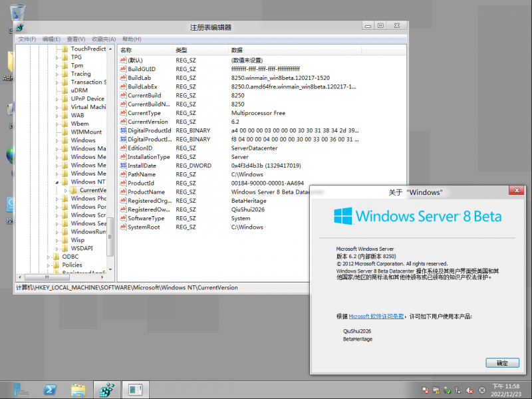Select the BuildLabEx string icon

[x=123, y=86]
